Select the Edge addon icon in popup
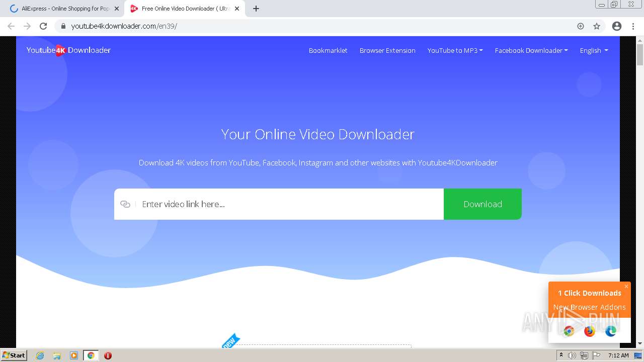Screen dimensions: 644x362 tap(611, 331)
